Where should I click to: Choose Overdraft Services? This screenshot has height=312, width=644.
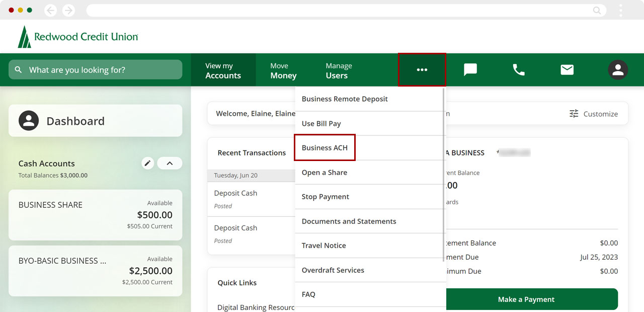click(x=369, y=270)
